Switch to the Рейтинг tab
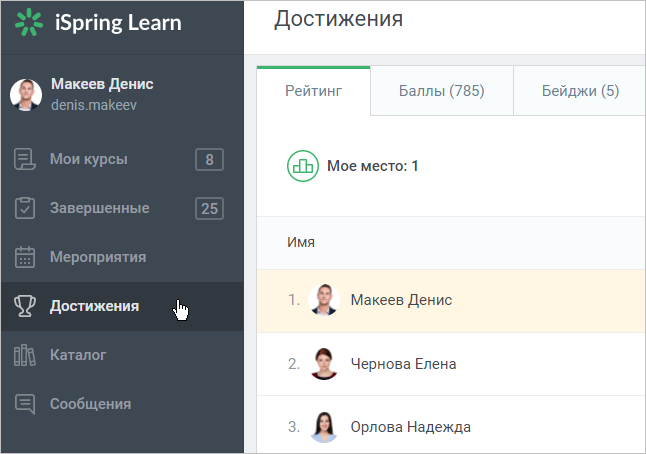 click(x=314, y=91)
